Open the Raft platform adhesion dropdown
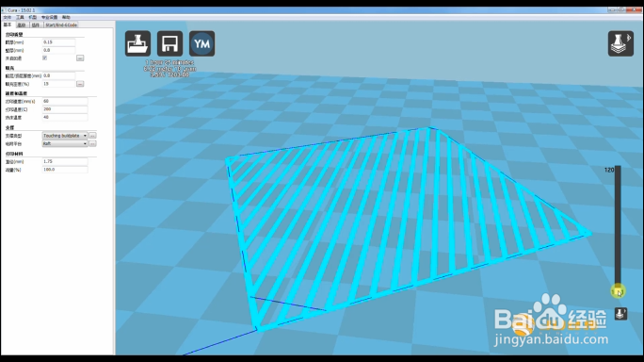Viewport: 644px width, 362px height. [x=65, y=143]
